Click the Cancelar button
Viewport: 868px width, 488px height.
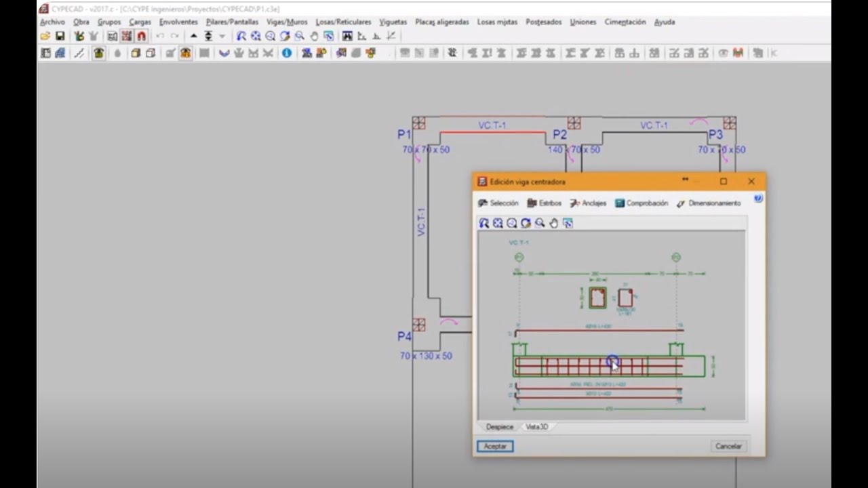[728, 446]
